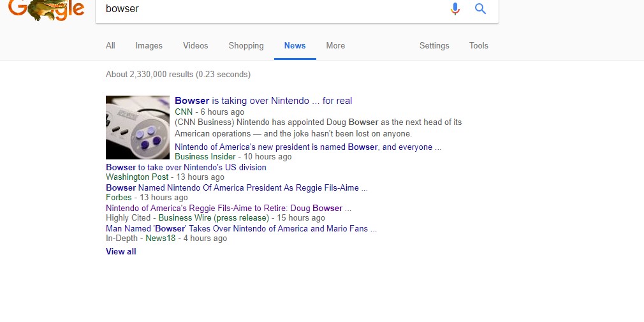This screenshot has height=322, width=644.
Task: Click the Forbes source label
Action: point(119,198)
